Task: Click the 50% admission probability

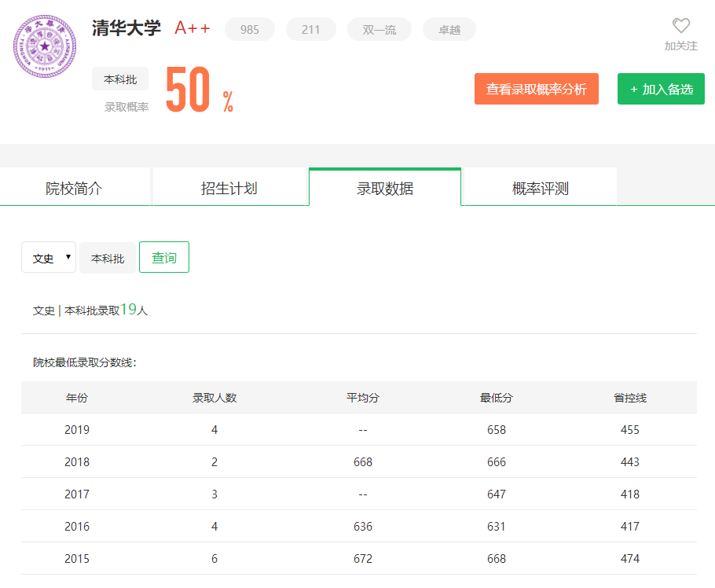Action: coord(200,90)
